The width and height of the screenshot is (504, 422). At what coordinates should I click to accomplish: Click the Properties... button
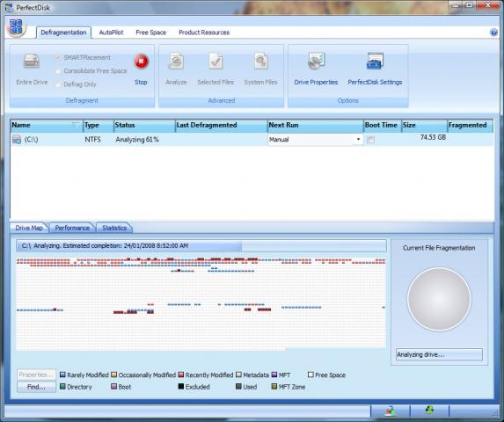coord(36,375)
